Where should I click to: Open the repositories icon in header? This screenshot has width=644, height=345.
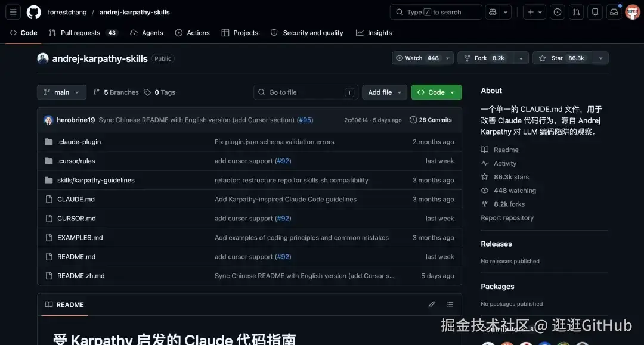[x=595, y=12]
